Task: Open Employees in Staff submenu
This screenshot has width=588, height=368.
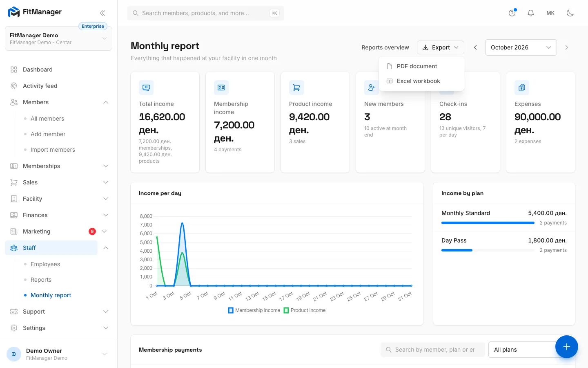Action: tap(45, 264)
